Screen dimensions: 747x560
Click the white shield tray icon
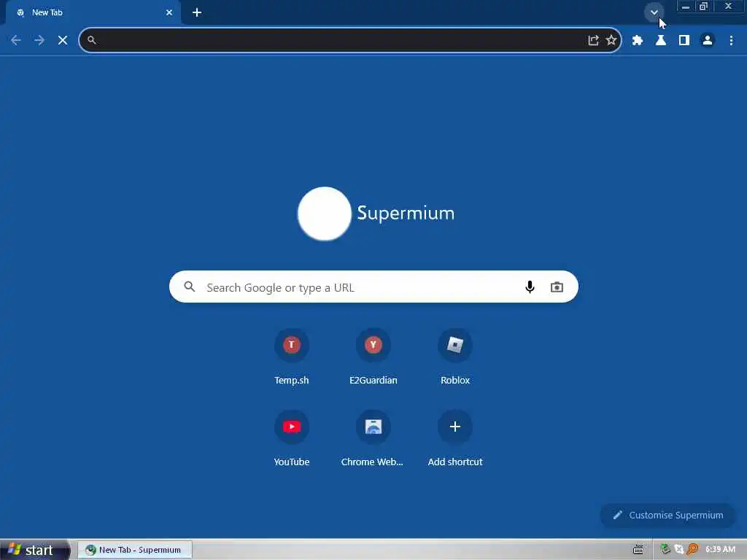(679, 550)
